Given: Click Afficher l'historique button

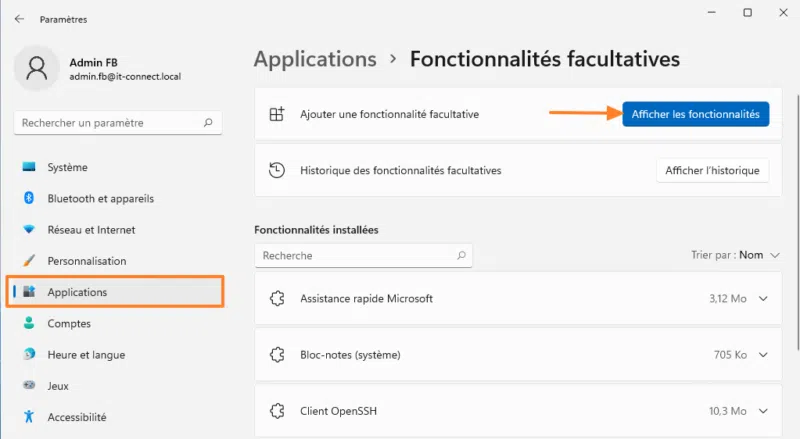Looking at the screenshot, I should point(712,170).
